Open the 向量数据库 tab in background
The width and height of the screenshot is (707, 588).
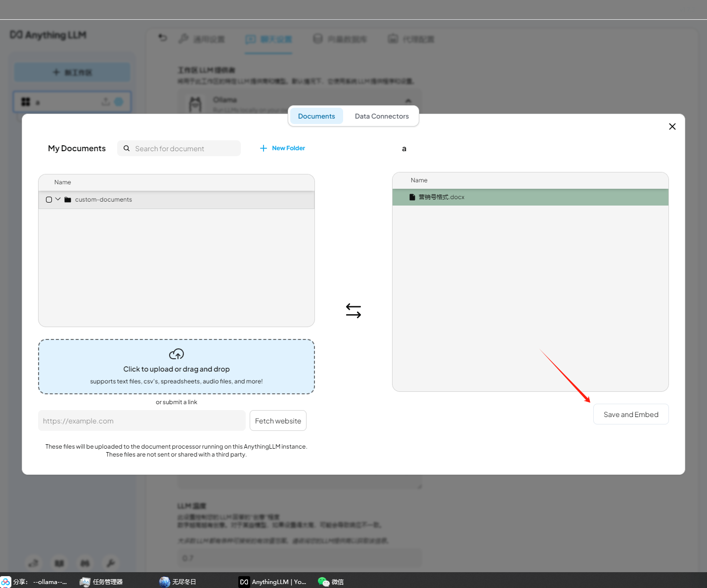coord(340,39)
